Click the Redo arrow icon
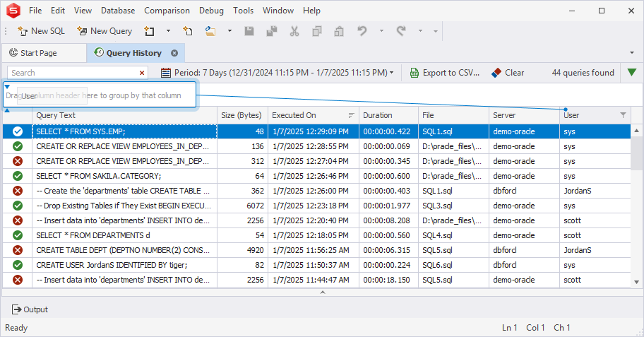The image size is (644, 337). pyautogui.click(x=401, y=31)
